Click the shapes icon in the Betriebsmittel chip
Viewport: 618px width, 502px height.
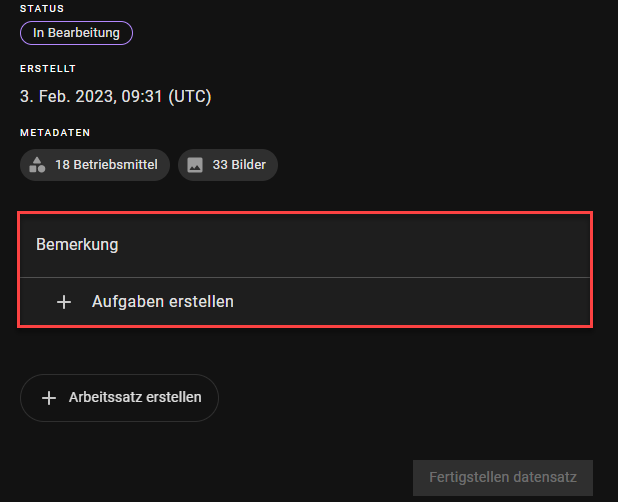coord(38,165)
